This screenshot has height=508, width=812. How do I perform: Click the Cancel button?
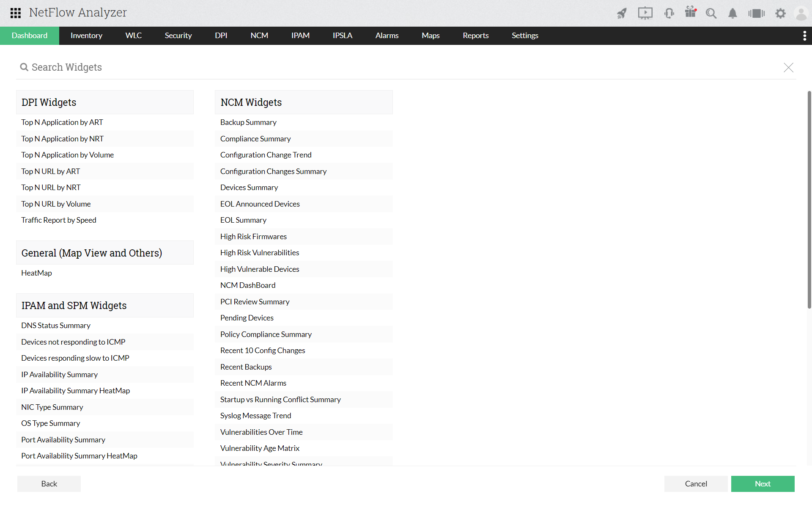696,484
